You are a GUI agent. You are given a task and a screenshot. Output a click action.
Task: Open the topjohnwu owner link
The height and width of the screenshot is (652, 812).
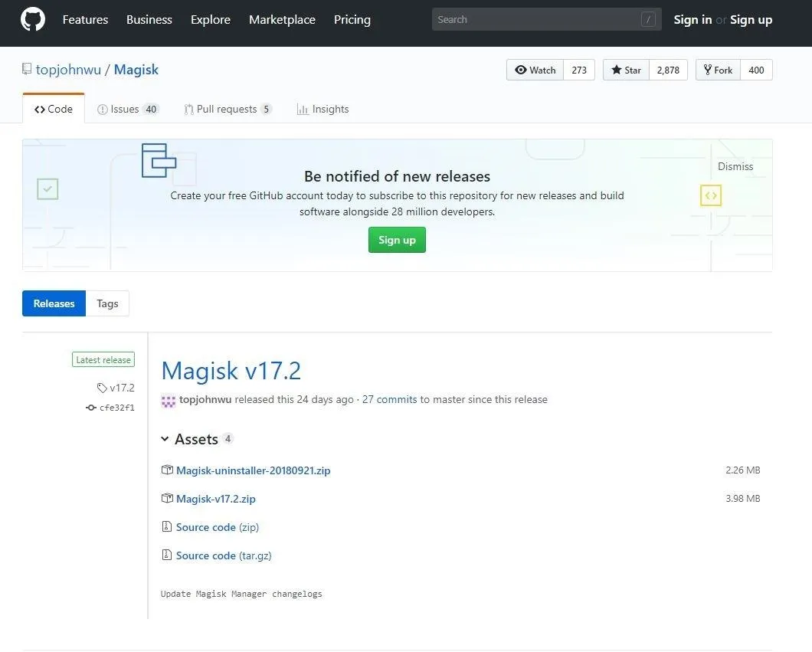(x=68, y=70)
